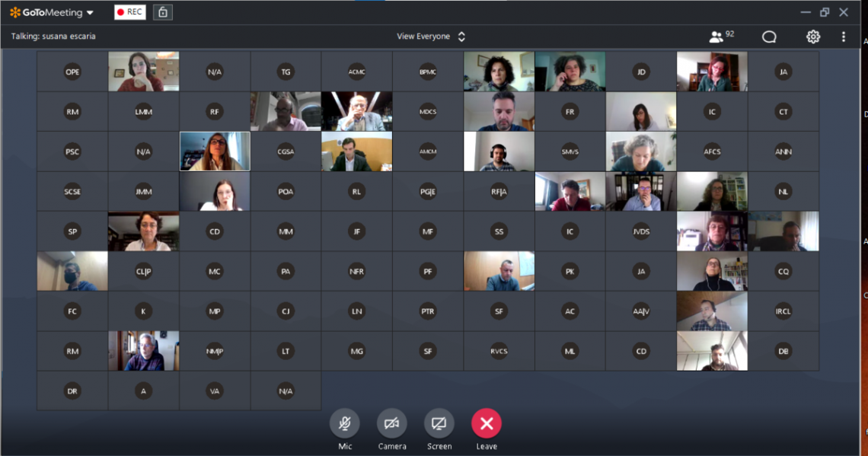868x456 pixels.
Task: Start sharing your screen
Action: click(439, 423)
